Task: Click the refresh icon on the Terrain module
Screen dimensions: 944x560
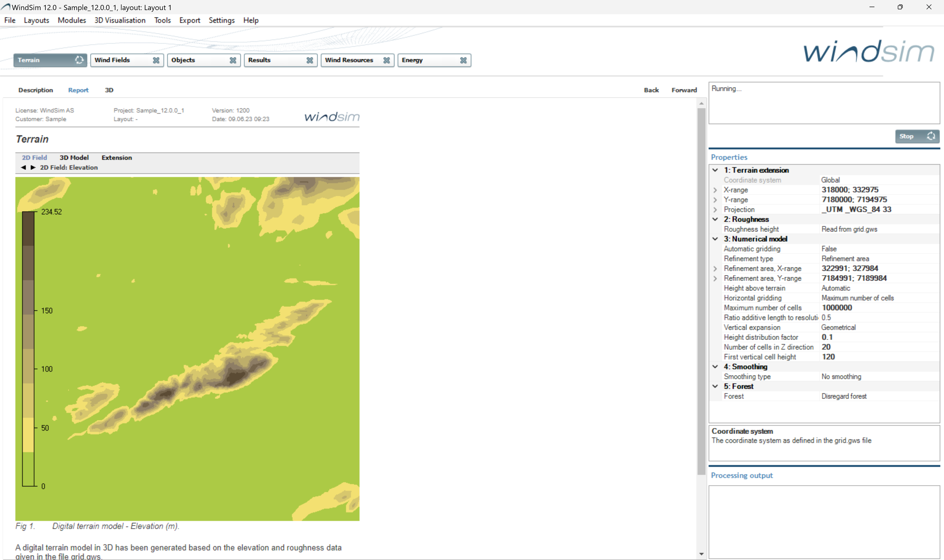Action: pyautogui.click(x=79, y=60)
